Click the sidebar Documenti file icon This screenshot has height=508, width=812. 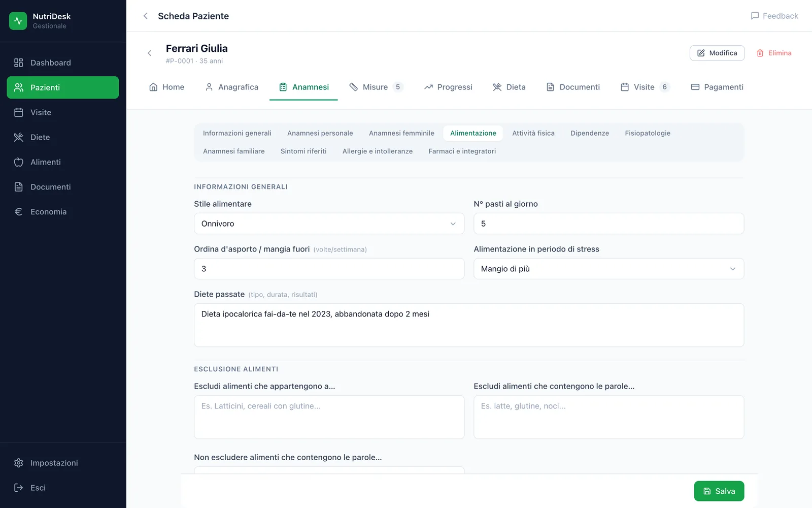pyautogui.click(x=19, y=187)
